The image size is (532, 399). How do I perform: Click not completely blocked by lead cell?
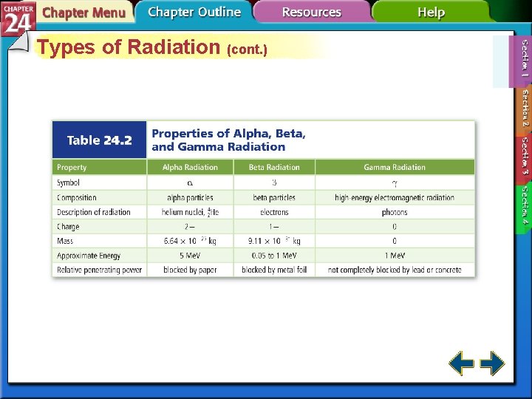(395, 270)
